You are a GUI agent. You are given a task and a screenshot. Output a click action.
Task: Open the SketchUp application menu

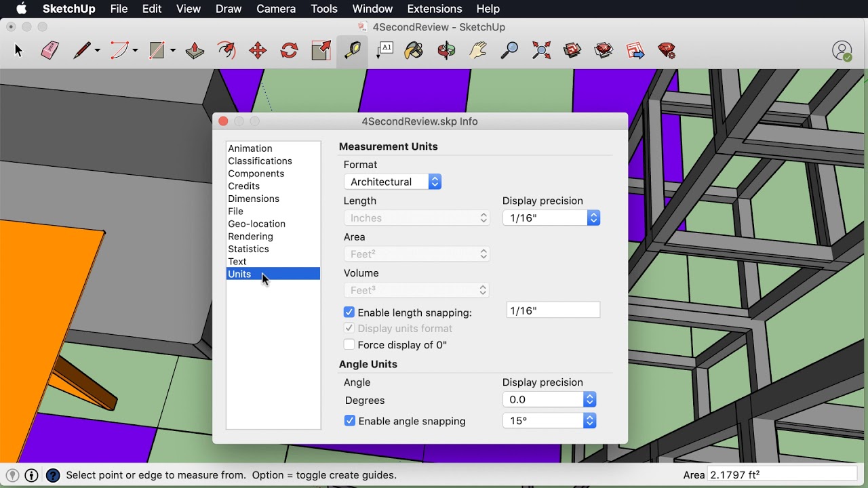69,9
